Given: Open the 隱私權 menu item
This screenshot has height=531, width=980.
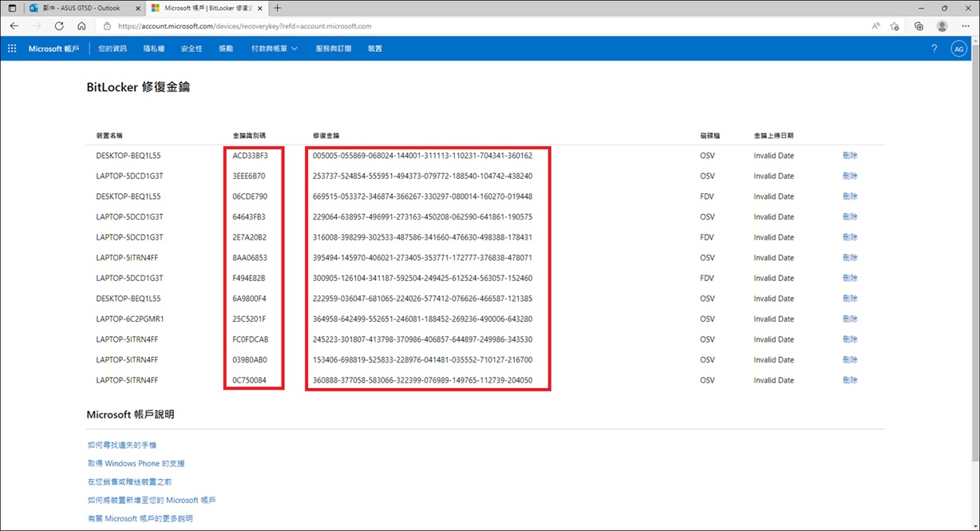Looking at the screenshot, I should 154,49.
